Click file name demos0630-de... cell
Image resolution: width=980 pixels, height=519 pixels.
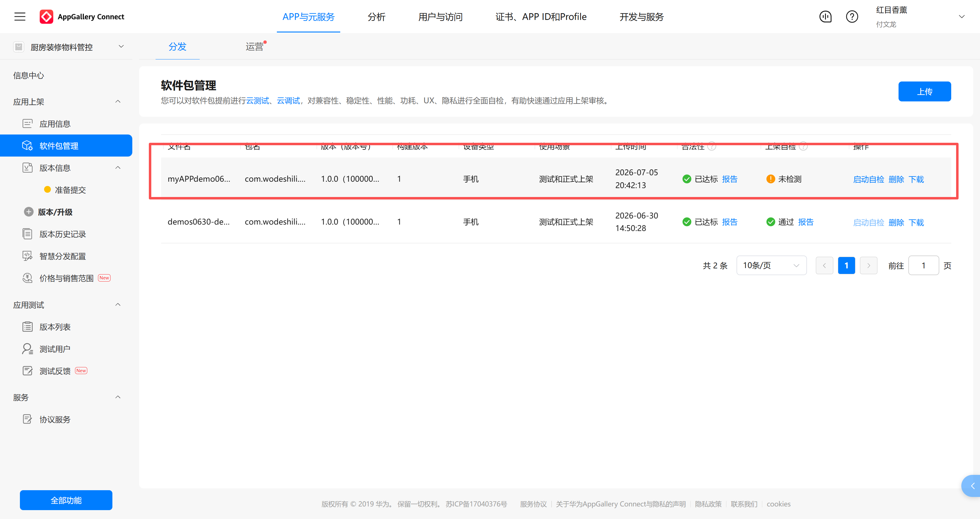click(x=198, y=222)
